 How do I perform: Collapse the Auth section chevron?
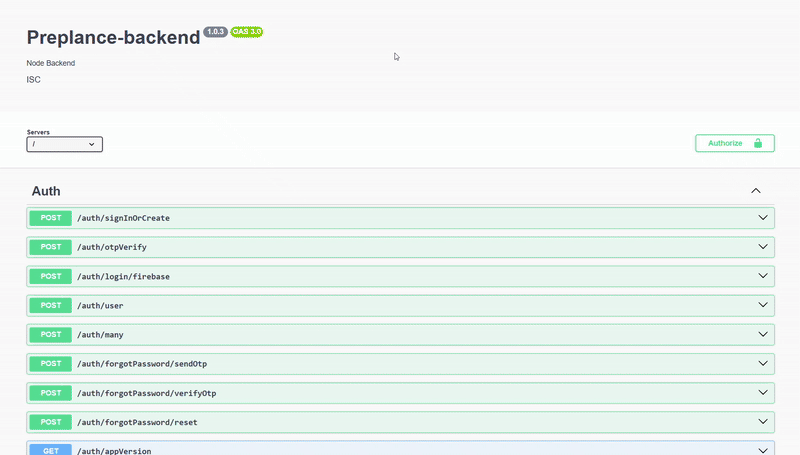[756, 191]
